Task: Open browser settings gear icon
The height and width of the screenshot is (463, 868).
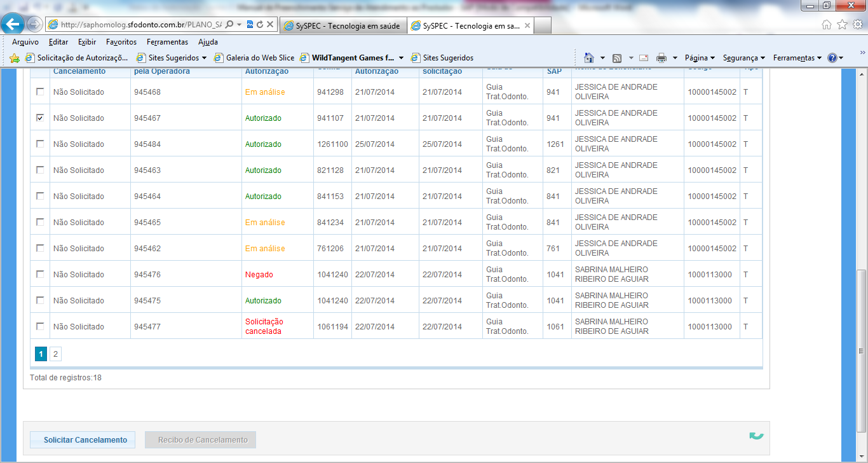Action: pos(857,25)
